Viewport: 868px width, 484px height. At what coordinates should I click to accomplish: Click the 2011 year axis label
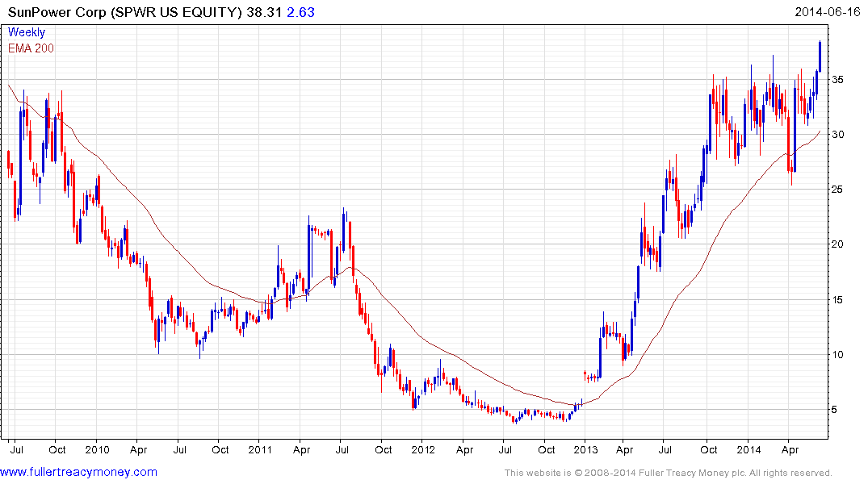(260, 449)
